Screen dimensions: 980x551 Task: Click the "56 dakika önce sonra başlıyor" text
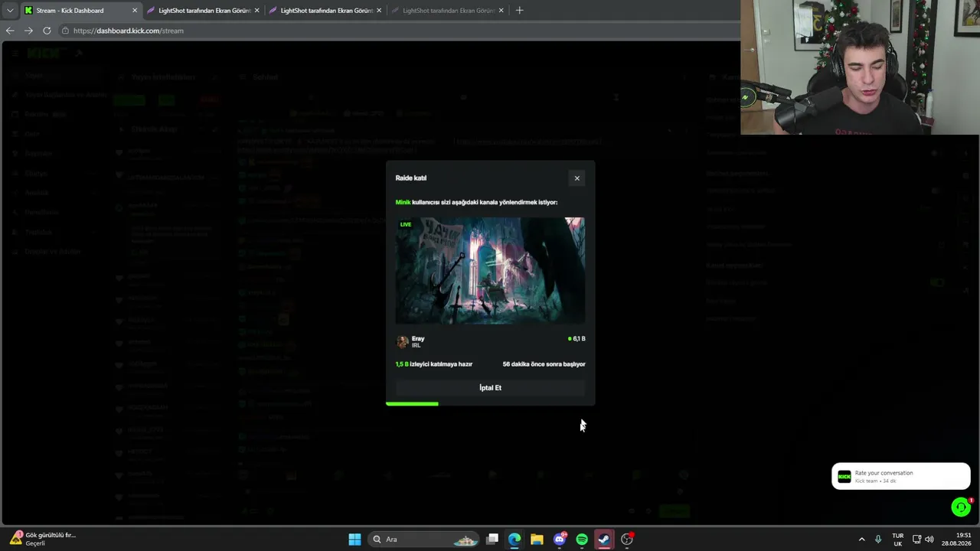544,364
